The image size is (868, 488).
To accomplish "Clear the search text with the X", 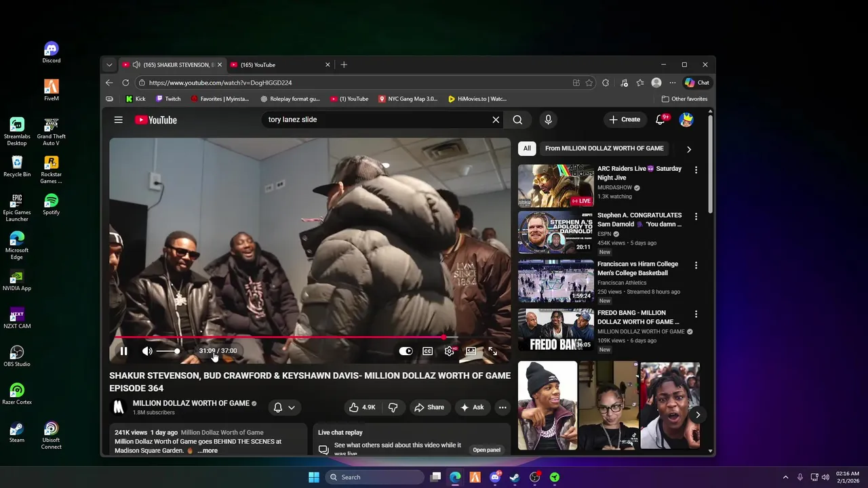I will (x=496, y=120).
